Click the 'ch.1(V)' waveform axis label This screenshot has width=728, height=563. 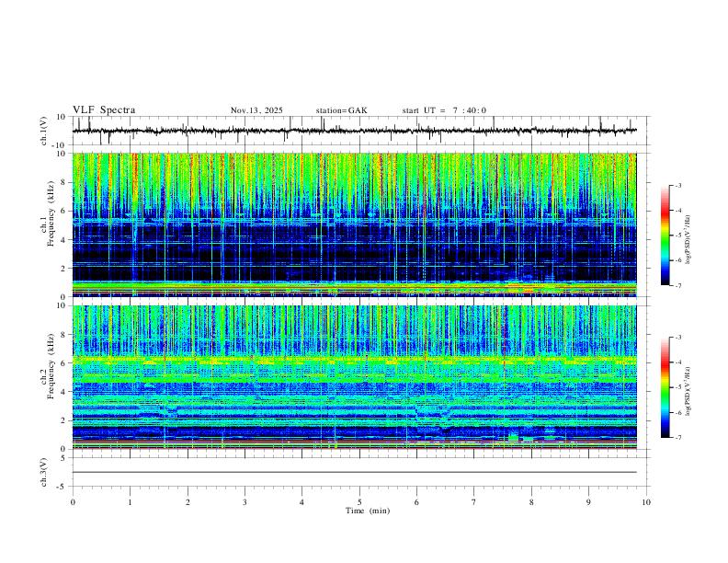[x=44, y=131]
